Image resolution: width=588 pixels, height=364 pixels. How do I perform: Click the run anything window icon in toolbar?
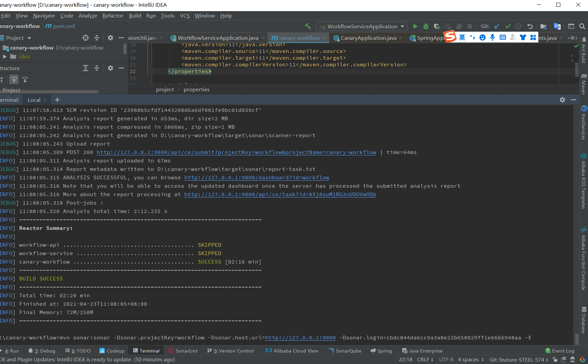point(571,26)
